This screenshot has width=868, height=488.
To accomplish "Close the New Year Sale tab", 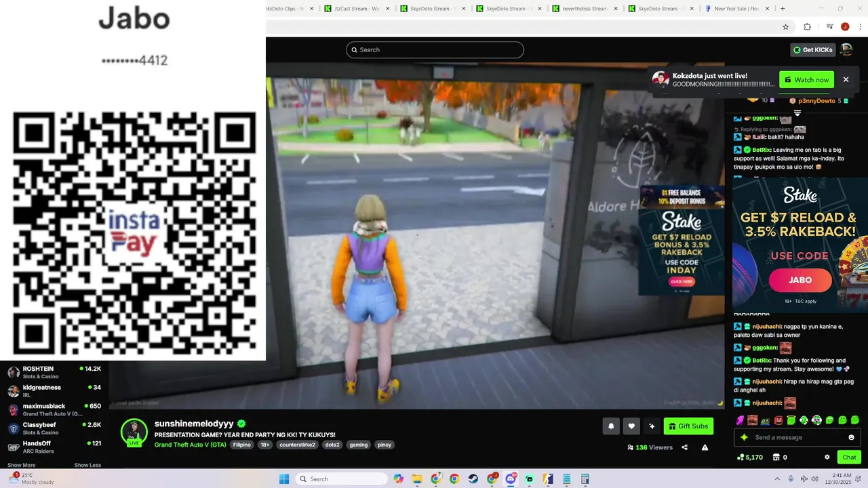I will [x=768, y=9].
